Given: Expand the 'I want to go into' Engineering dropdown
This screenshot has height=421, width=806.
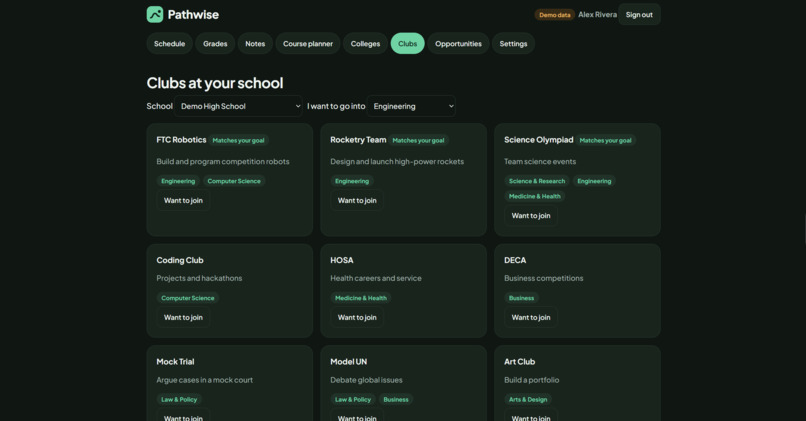Looking at the screenshot, I should 411,106.
